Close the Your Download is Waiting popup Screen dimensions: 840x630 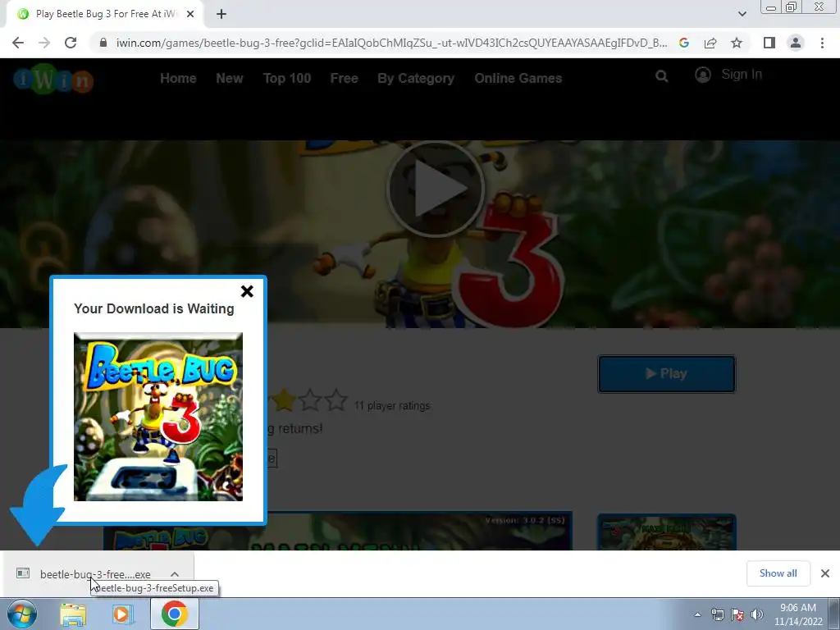pos(247,291)
